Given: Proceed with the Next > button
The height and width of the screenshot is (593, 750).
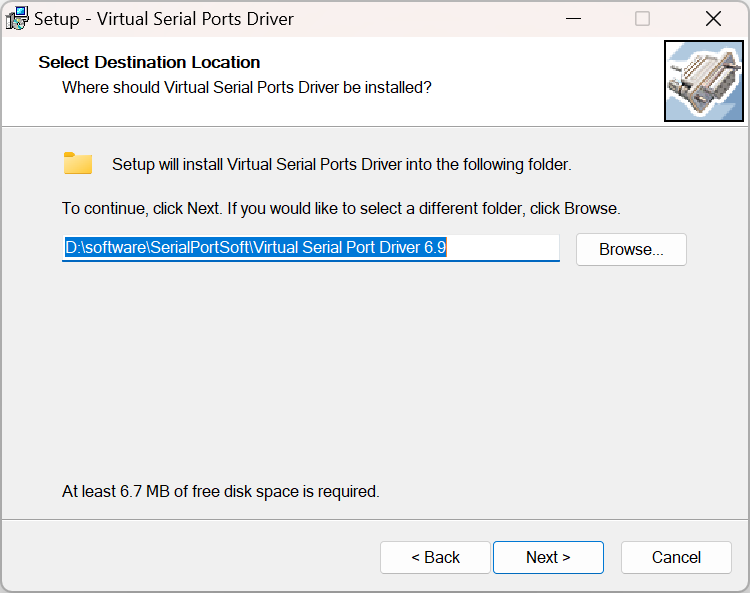Looking at the screenshot, I should 548,557.
